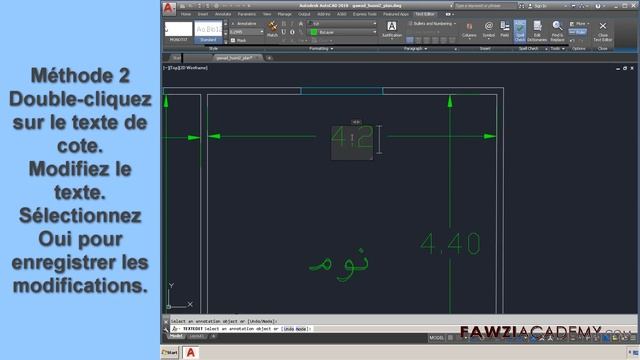The height and width of the screenshot is (360, 640).
Task: Click the Match text formatting icon
Action: pyautogui.click(x=272, y=29)
